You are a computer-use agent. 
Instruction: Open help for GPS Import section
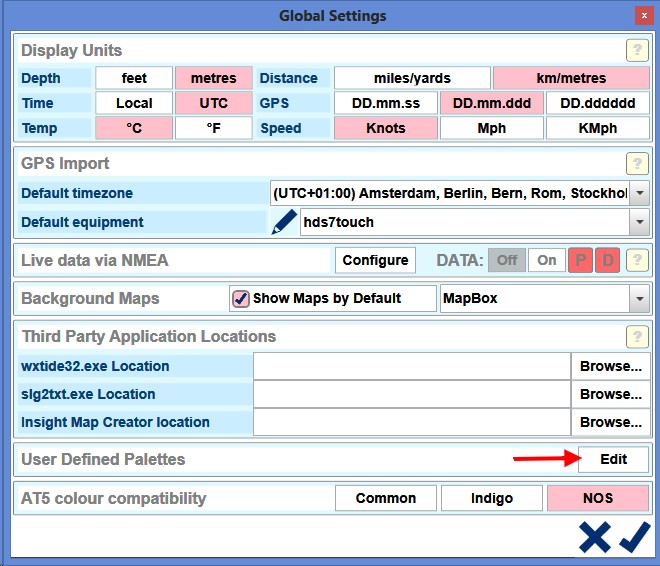coord(637,164)
